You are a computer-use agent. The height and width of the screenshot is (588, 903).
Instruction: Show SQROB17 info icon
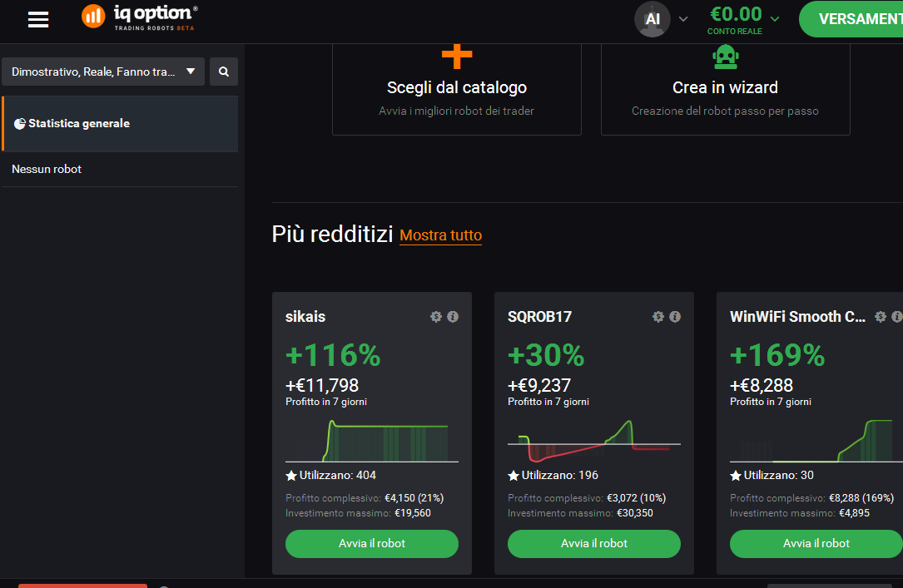tap(675, 316)
